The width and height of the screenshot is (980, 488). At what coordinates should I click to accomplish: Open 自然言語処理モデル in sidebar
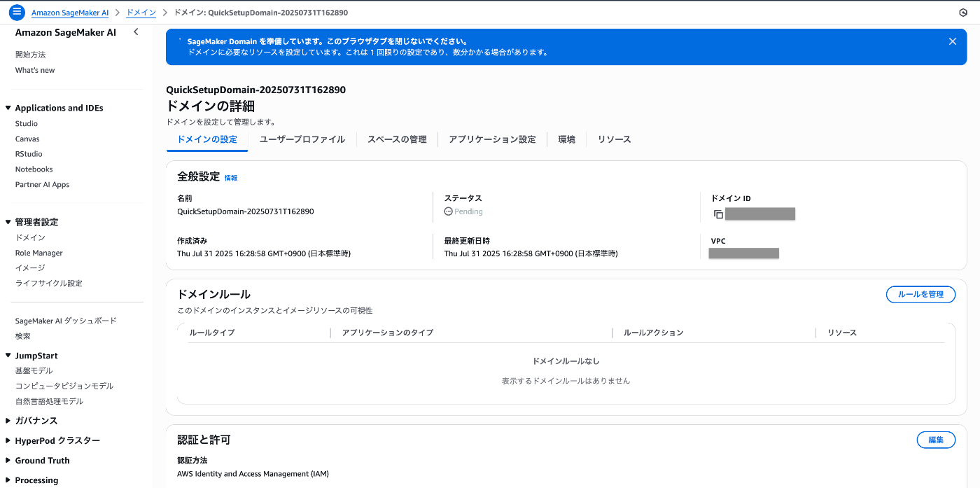pos(50,402)
